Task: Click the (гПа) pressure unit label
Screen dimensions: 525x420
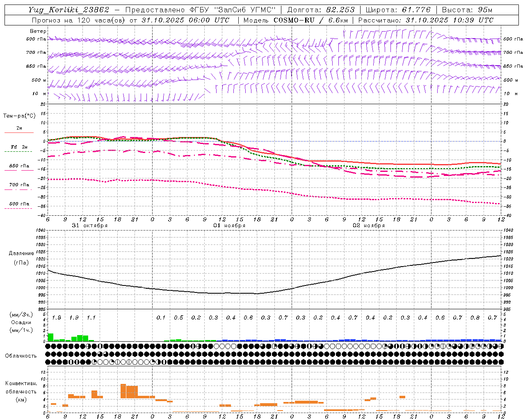Action: point(21,263)
